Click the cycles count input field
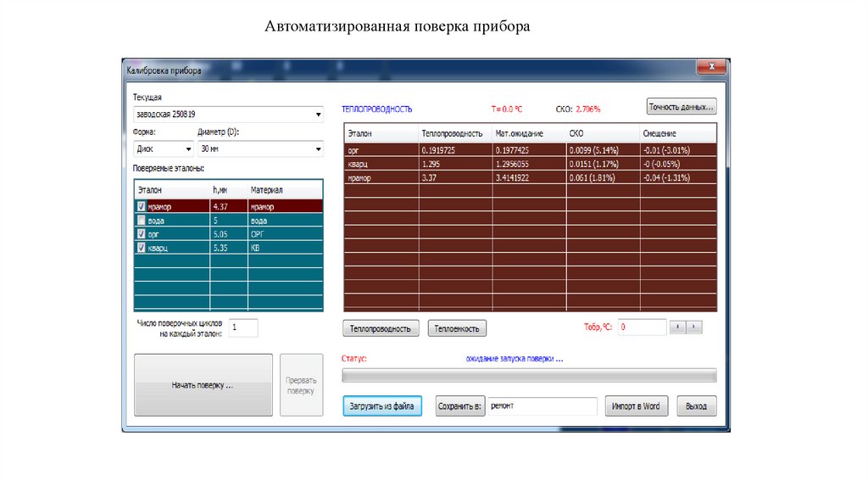 [243, 327]
